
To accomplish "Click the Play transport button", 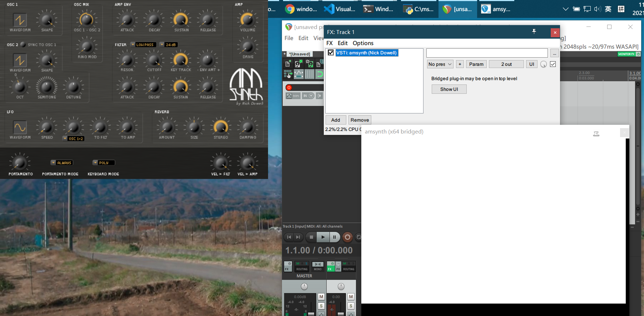I will click(x=323, y=237).
